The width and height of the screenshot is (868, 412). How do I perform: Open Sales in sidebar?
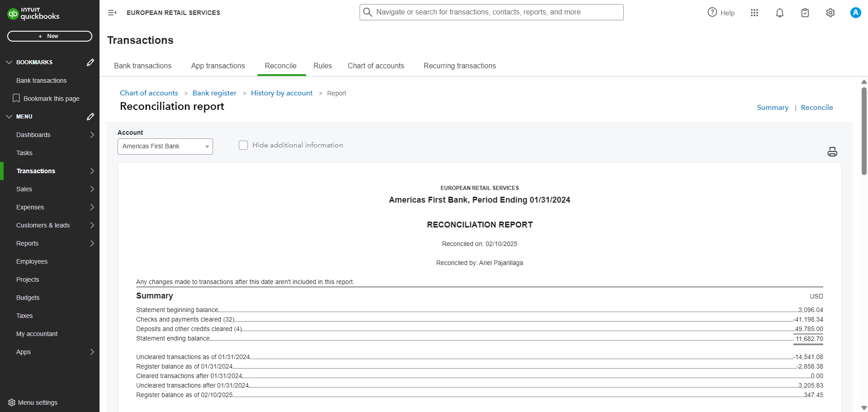[x=24, y=189]
